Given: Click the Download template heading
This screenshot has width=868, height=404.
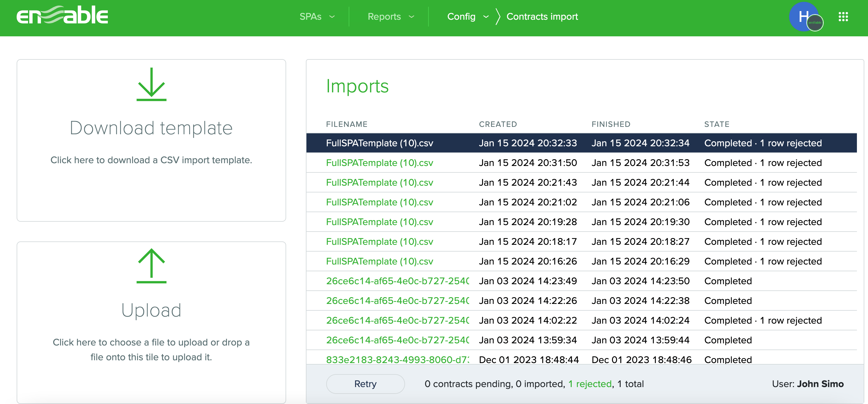Looking at the screenshot, I should click(151, 128).
